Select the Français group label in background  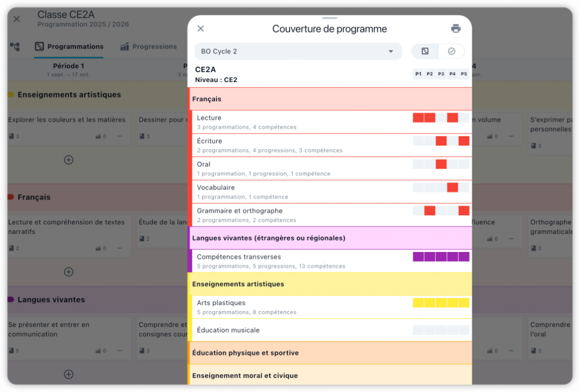[x=33, y=197]
